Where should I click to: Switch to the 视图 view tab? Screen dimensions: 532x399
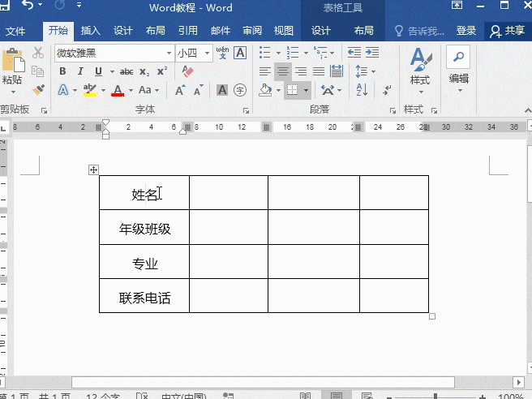[284, 31]
